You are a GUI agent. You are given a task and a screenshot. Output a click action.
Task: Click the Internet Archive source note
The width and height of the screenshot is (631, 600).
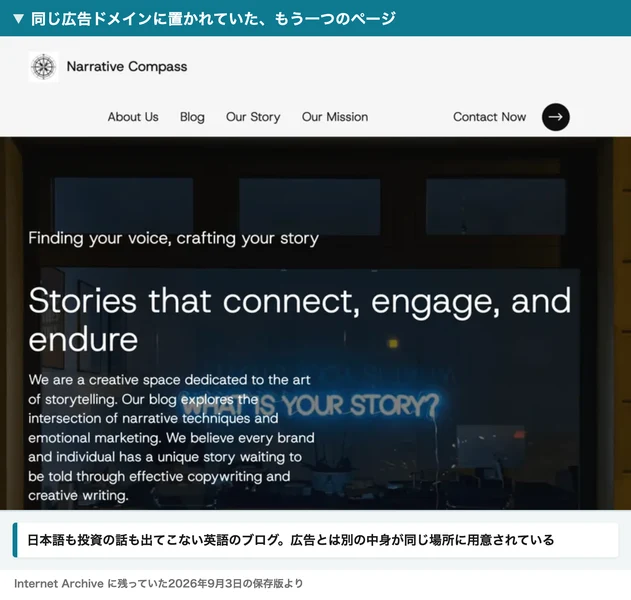coord(159,584)
